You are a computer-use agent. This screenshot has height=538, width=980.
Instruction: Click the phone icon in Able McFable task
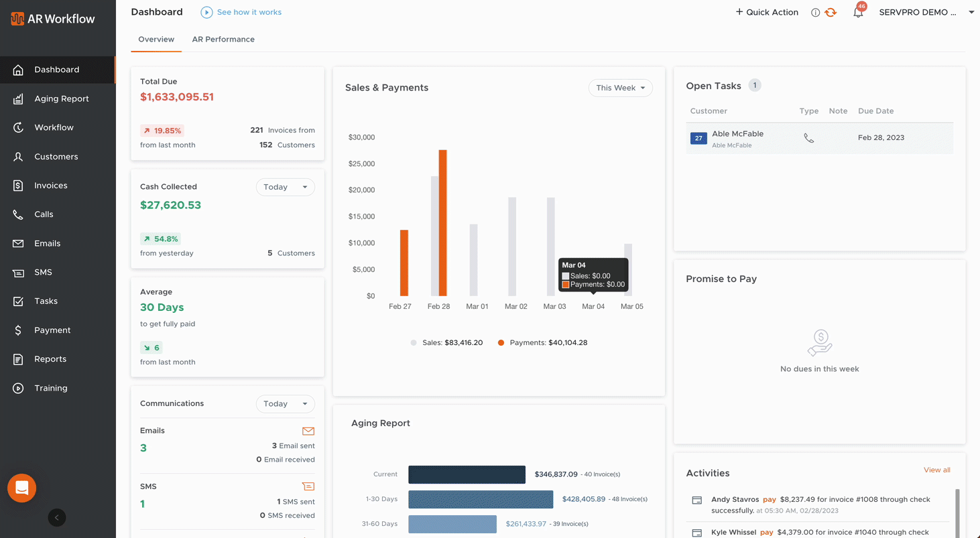coord(808,138)
